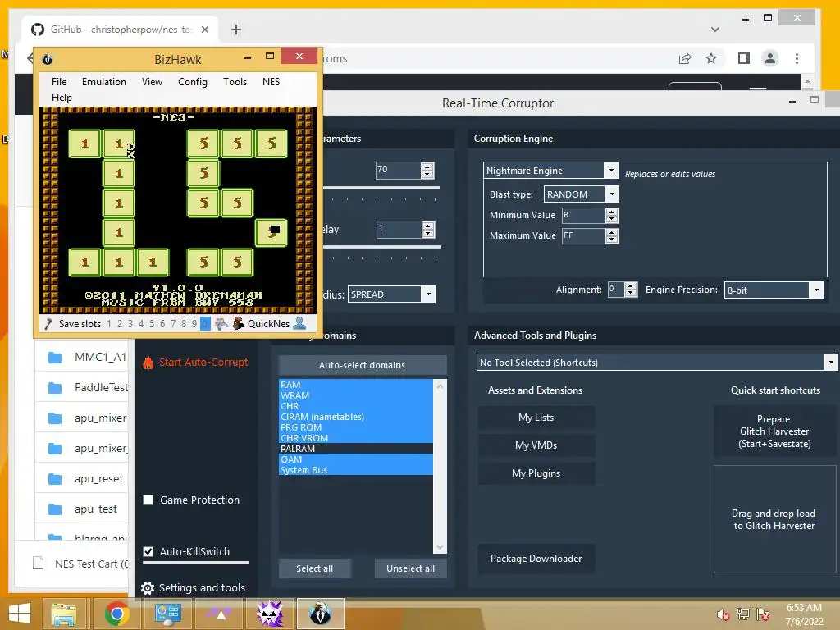Close the GitHub tab in Chrome
The image size is (840, 630).
pyautogui.click(x=204, y=30)
